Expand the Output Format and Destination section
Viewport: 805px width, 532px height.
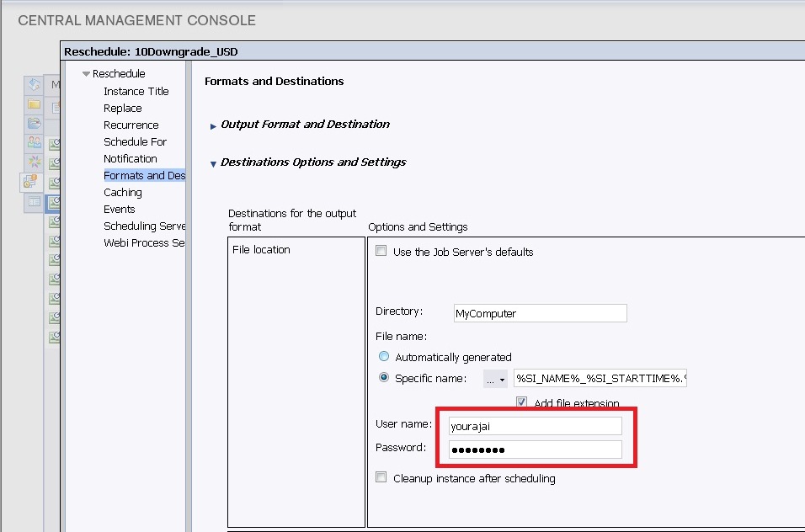[x=212, y=123]
